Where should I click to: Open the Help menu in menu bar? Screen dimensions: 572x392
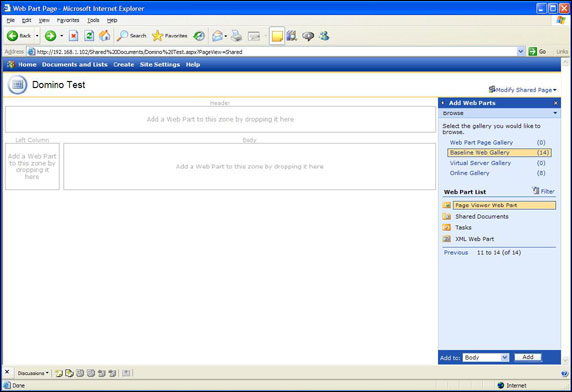[x=112, y=20]
